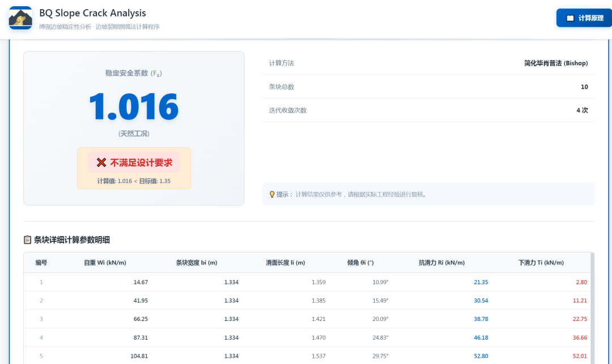Click the book icon in 计算原理 button
The image size is (612, 364).
[x=570, y=18]
